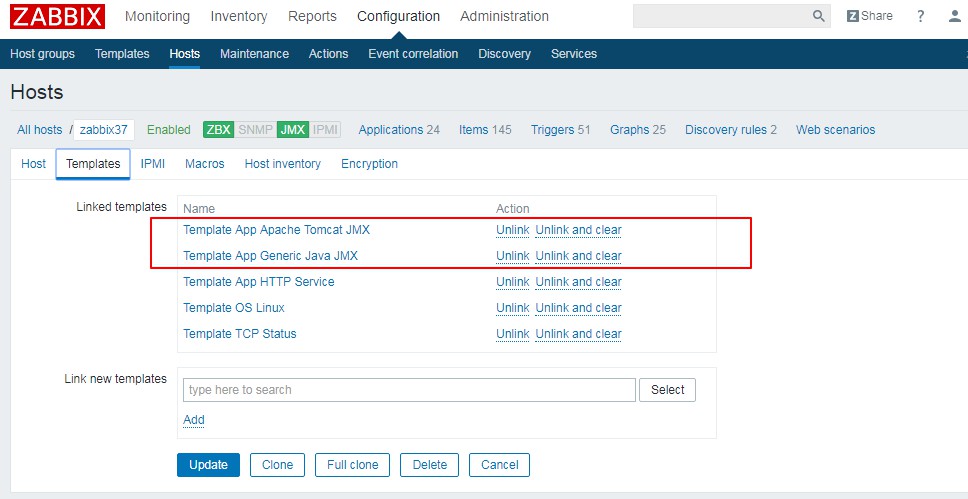This screenshot has height=499, width=968.
Task: Focus the link new templates search field
Action: [x=409, y=390]
